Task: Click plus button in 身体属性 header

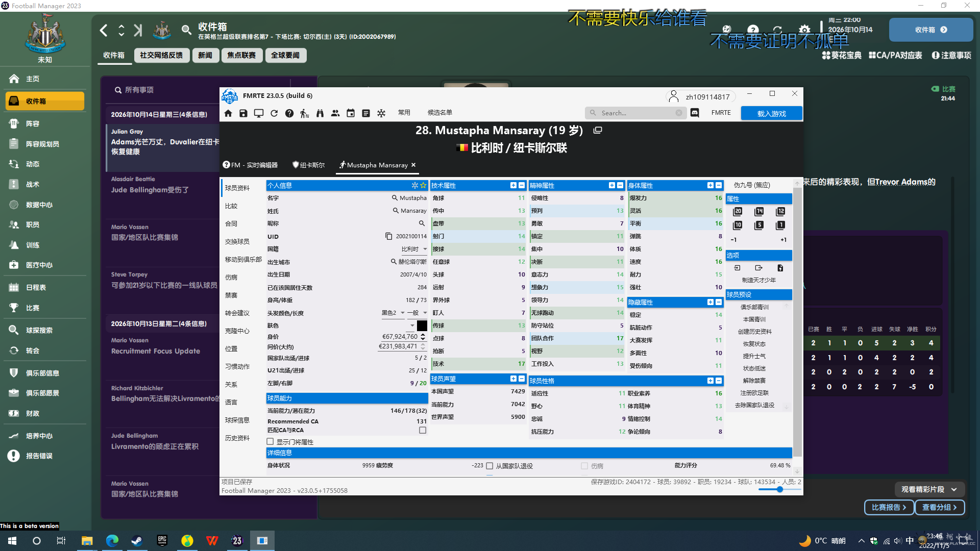Action: (710, 185)
